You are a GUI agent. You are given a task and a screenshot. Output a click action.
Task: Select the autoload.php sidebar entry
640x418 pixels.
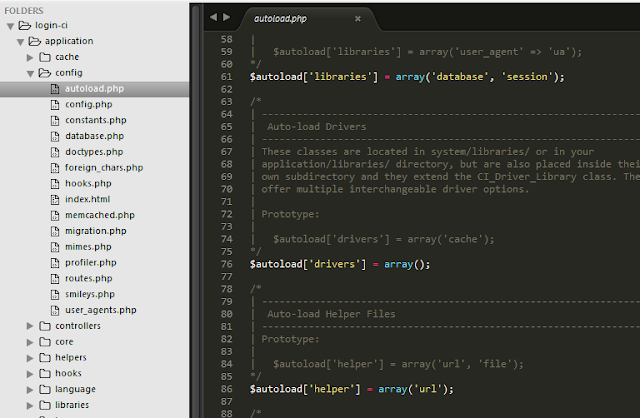(x=94, y=89)
